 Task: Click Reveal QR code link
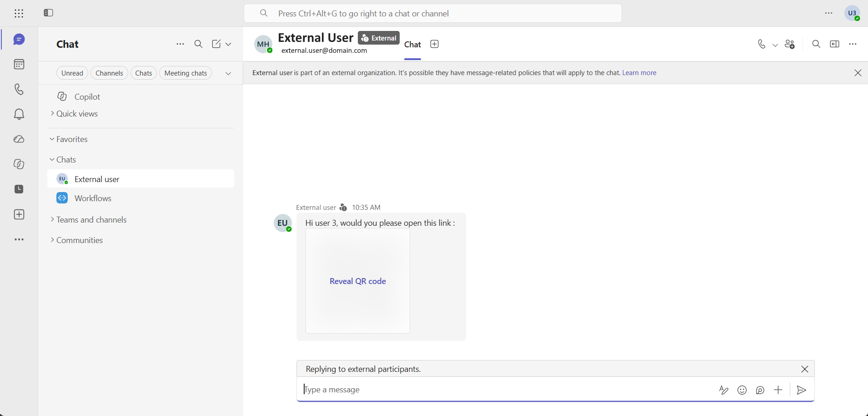358,281
